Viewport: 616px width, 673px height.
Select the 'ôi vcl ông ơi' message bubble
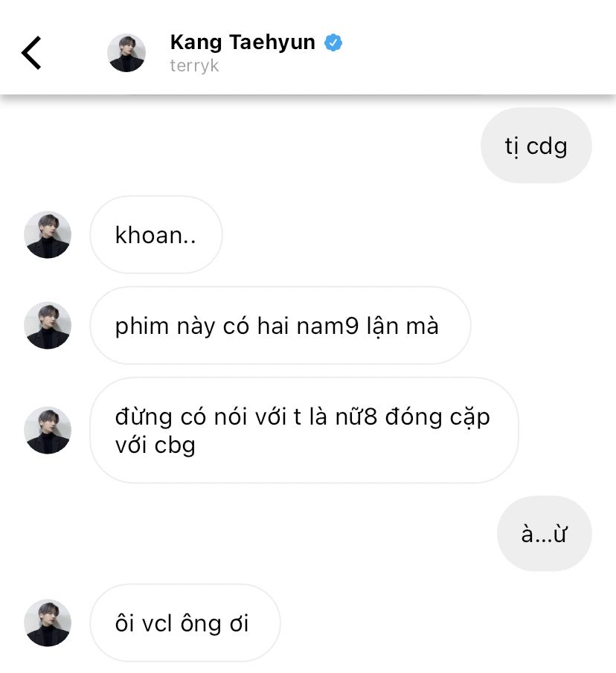click(x=185, y=622)
